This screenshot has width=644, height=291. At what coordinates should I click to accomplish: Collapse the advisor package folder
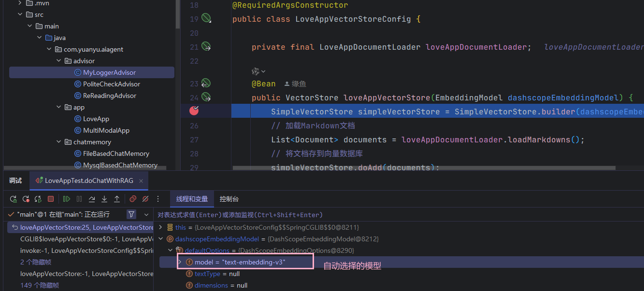58,61
